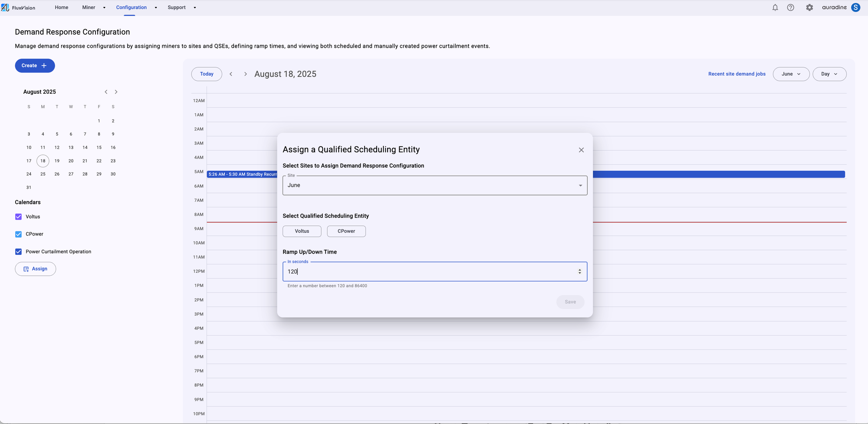Open the settings gear icon
This screenshot has width=868, height=424.
(x=809, y=7)
